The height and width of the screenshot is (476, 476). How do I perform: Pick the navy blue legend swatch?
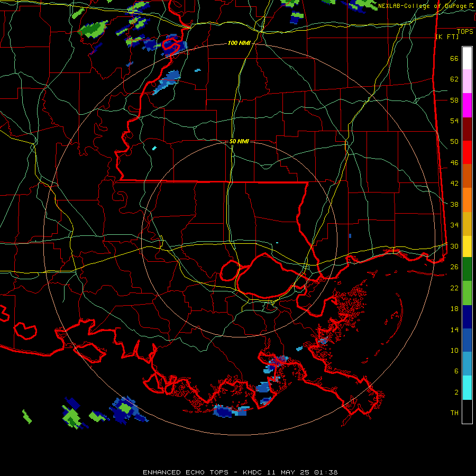tap(467, 317)
